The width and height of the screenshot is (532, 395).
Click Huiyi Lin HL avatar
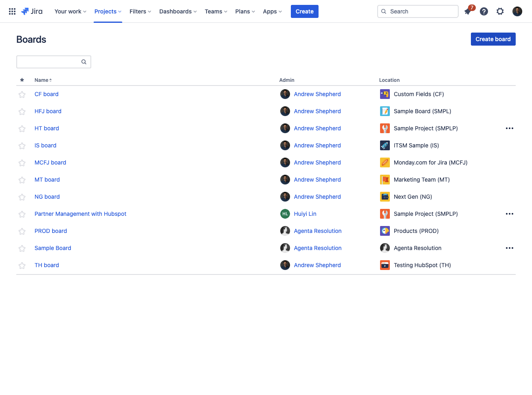tap(285, 214)
